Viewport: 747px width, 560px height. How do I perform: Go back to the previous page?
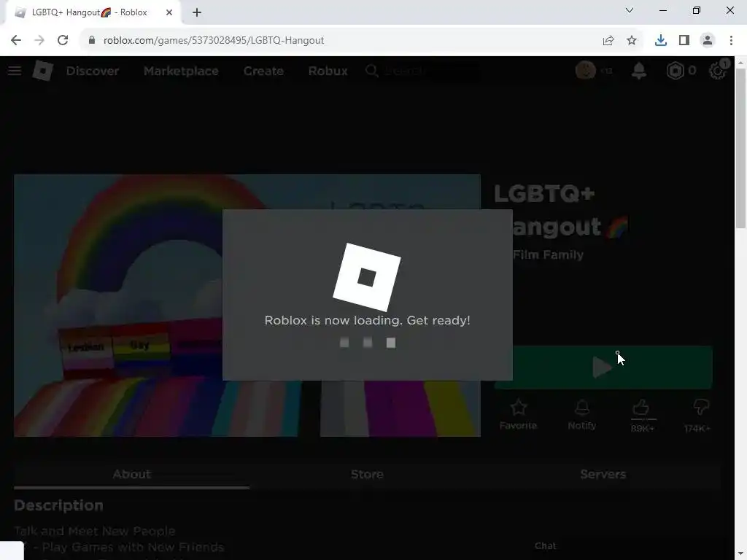[x=16, y=41]
